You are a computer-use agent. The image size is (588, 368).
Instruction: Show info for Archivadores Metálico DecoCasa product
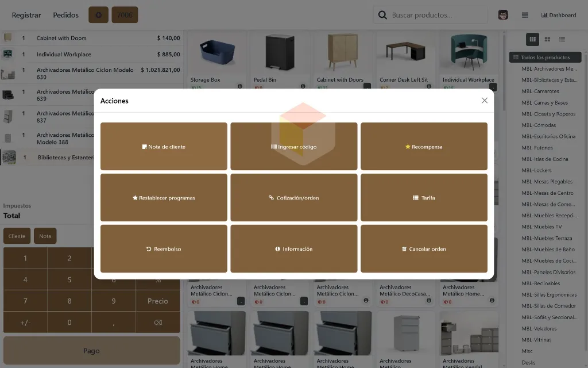click(428, 300)
